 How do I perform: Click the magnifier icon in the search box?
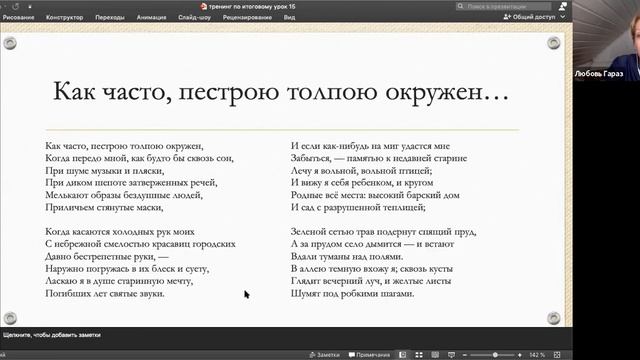tap(460, 6)
